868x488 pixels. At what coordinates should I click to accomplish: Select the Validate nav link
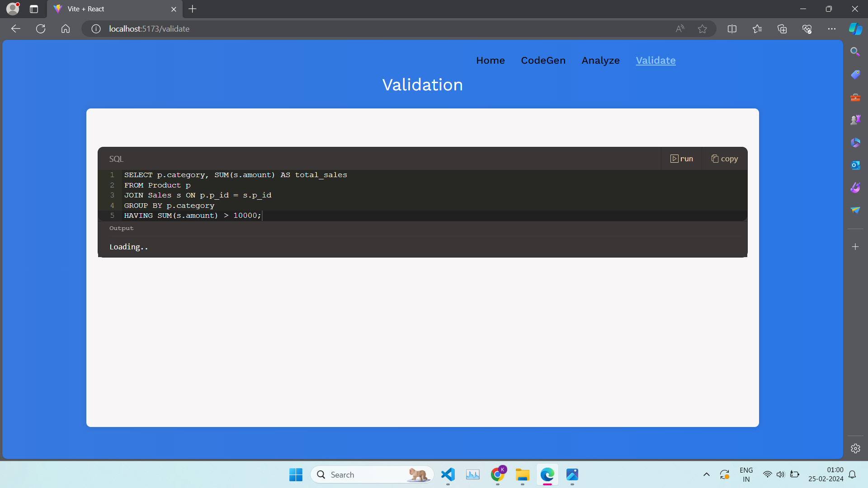click(x=656, y=61)
